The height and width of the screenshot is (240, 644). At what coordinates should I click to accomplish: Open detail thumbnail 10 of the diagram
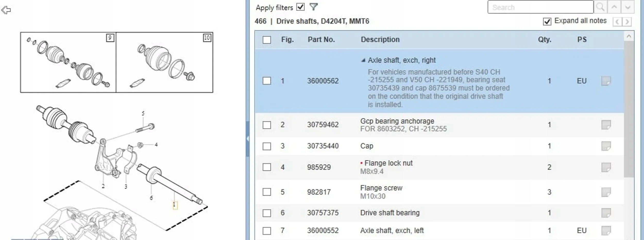(165, 62)
